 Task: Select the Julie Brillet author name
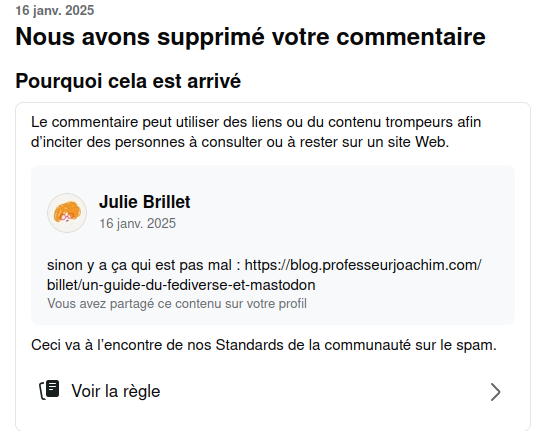click(144, 202)
